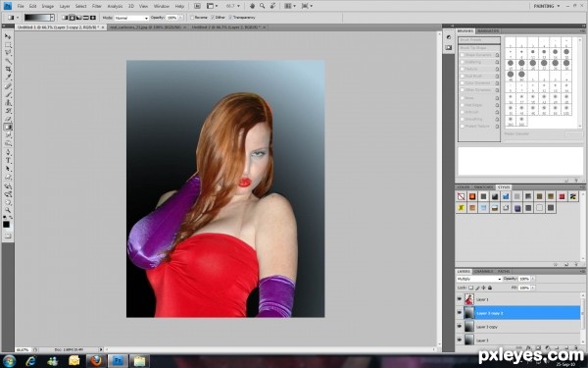Viewport: 588px width, 368px height.
Task: Select the Lasso tool
Action: (8, 53)
